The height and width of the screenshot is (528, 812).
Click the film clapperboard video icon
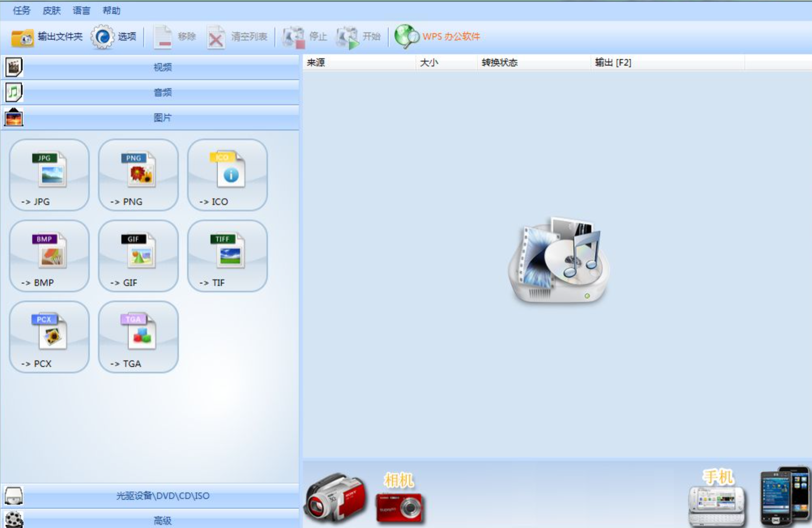(x=14, y=67)
